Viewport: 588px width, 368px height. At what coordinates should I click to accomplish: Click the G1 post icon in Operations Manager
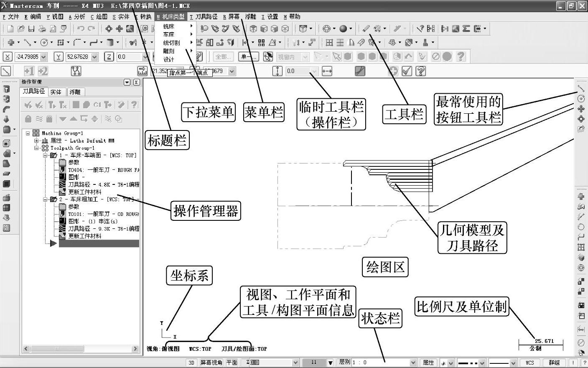97,105
